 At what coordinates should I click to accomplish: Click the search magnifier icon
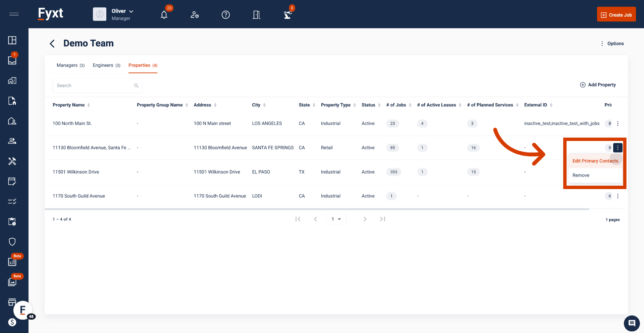tap(136, 86)
